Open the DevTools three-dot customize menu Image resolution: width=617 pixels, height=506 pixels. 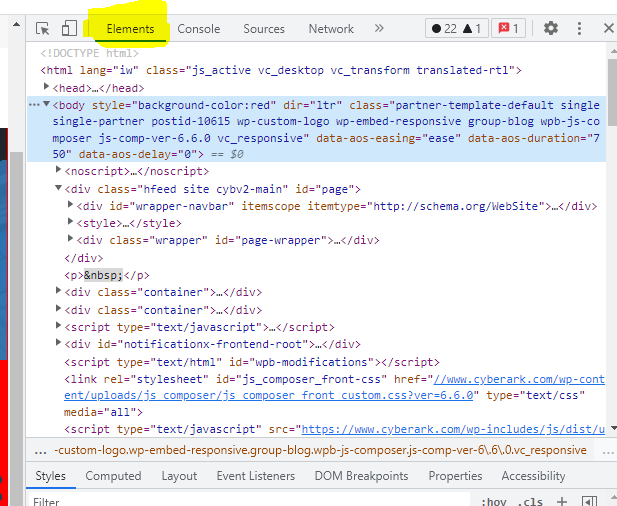[x=579, y=28]
